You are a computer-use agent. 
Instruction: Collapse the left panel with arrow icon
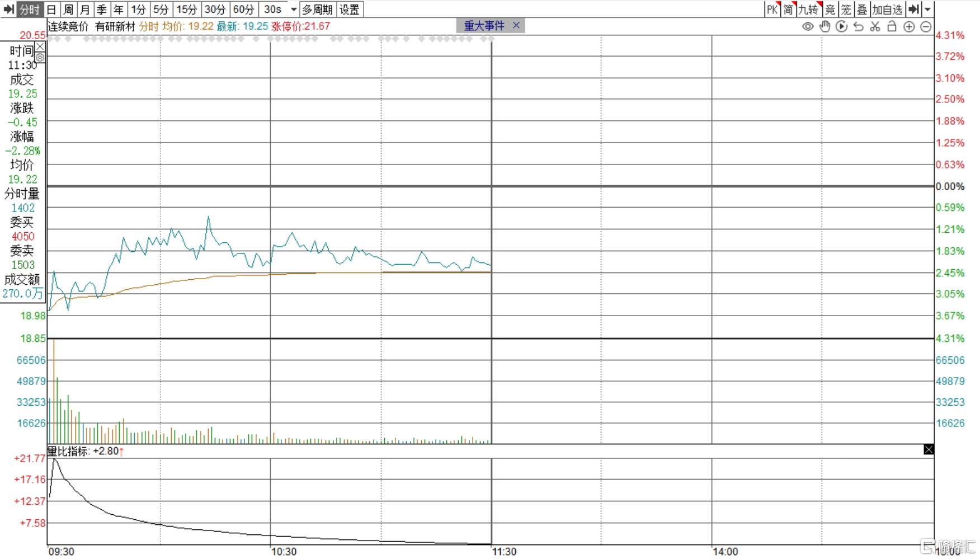click(x=8, y=10)
